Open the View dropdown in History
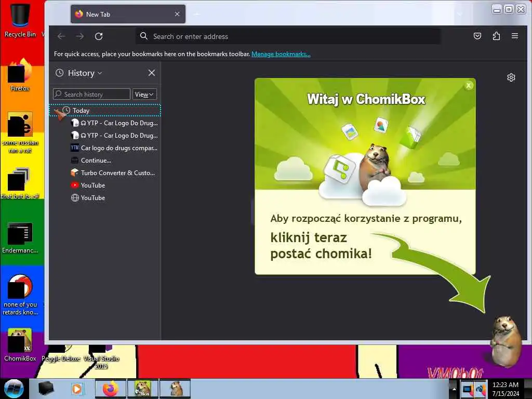532x399 pixels. pyautogui.click(x=144, y=95)
